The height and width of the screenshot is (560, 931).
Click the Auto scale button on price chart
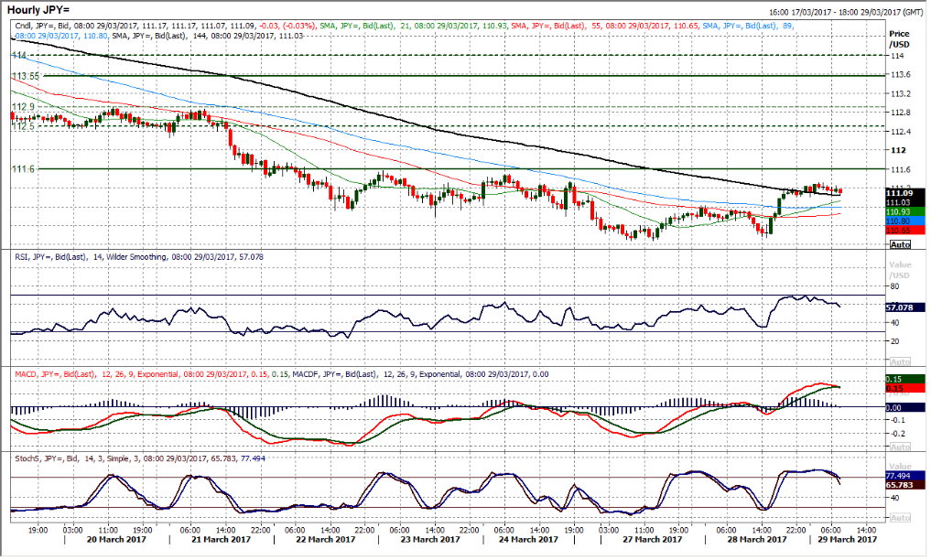click(x=899, y=244)
